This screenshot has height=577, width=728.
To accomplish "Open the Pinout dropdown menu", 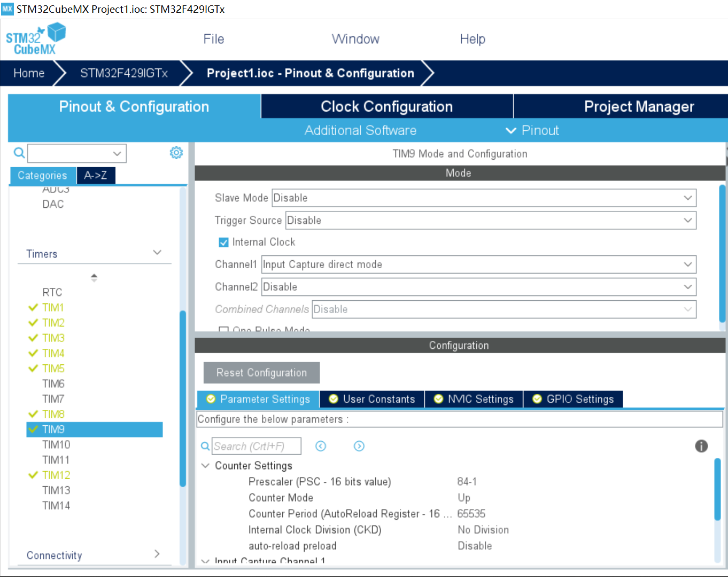I will click(x=532, y=130).
